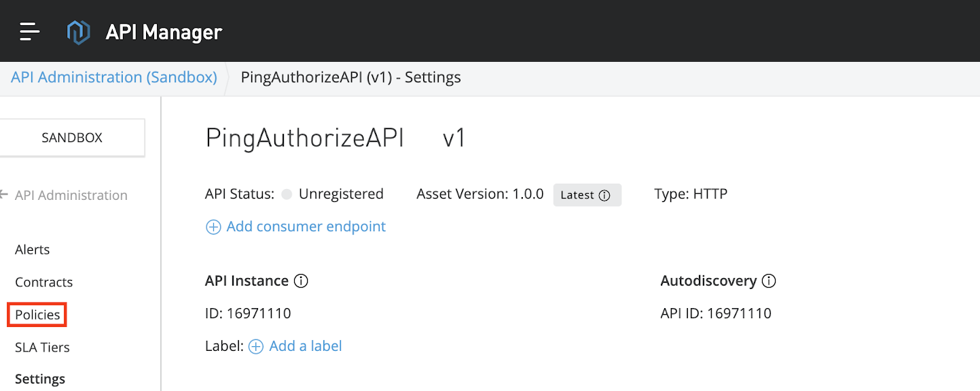This screenshot has width=980, height=391.
Task: Click the MuleSoft API Manager logo
Action: tap(78, 32)
